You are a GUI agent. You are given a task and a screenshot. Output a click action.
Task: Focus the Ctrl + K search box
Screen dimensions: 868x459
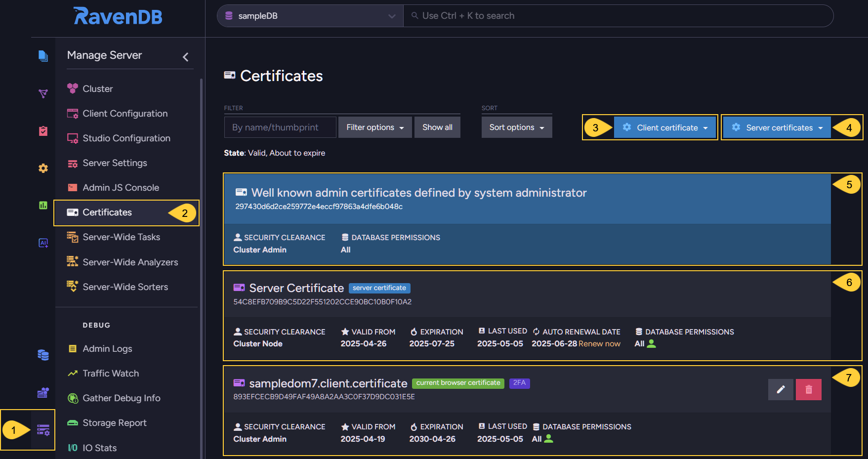(618, 16)
